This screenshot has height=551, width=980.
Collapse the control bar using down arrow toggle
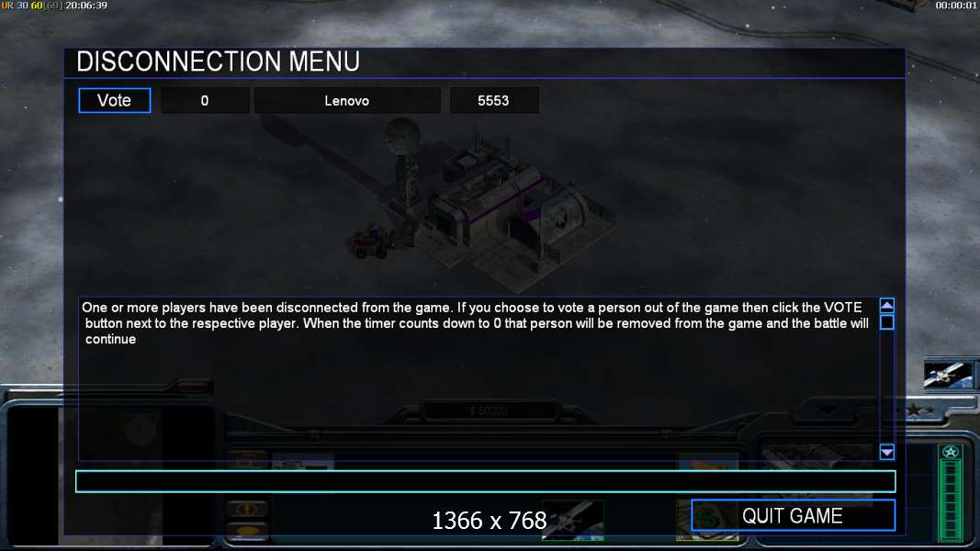tap(827, 410)
